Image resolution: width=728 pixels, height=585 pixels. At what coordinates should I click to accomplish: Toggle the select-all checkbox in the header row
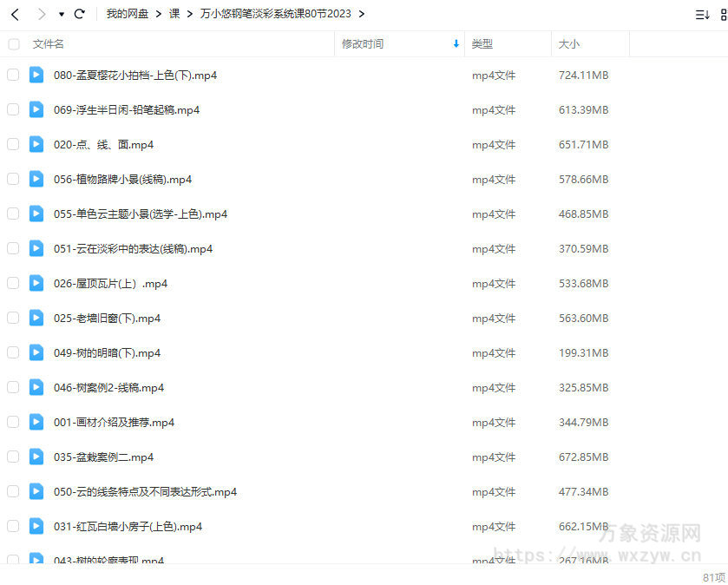[x=13, y=43]
